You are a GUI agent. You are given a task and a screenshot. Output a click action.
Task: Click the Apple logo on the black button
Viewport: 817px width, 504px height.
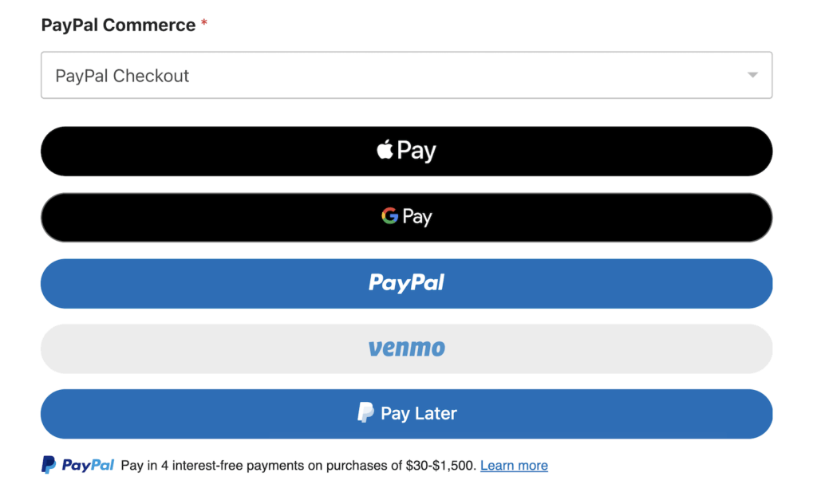coord(385,149)
